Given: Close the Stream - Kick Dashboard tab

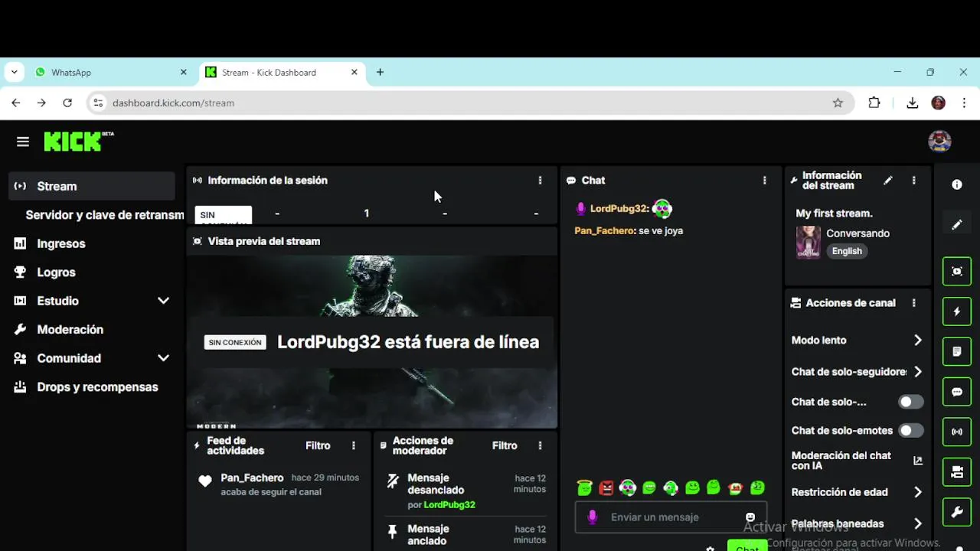Looking at the screenshot, I should 354,72.
